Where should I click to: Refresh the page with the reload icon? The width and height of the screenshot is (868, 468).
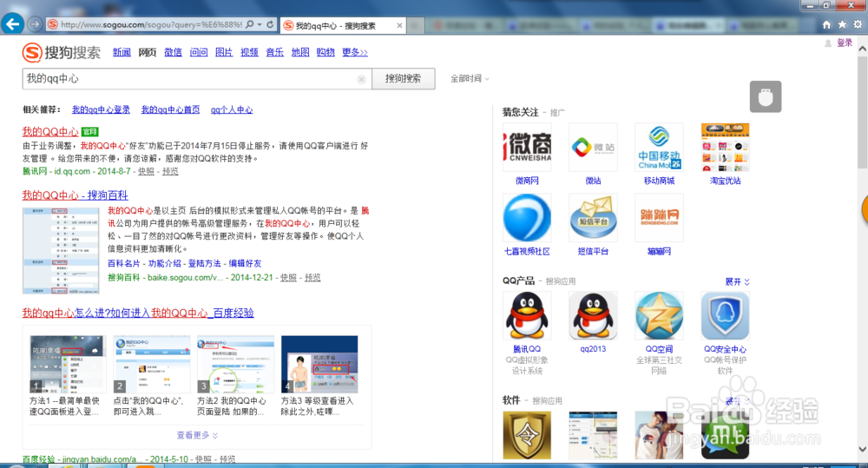[270, 24]
